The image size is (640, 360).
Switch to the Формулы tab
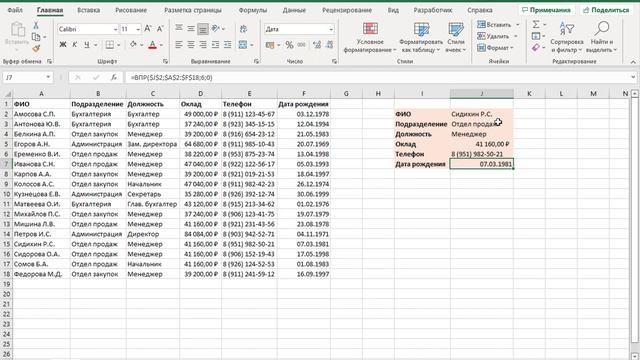[x=253, y=10]
